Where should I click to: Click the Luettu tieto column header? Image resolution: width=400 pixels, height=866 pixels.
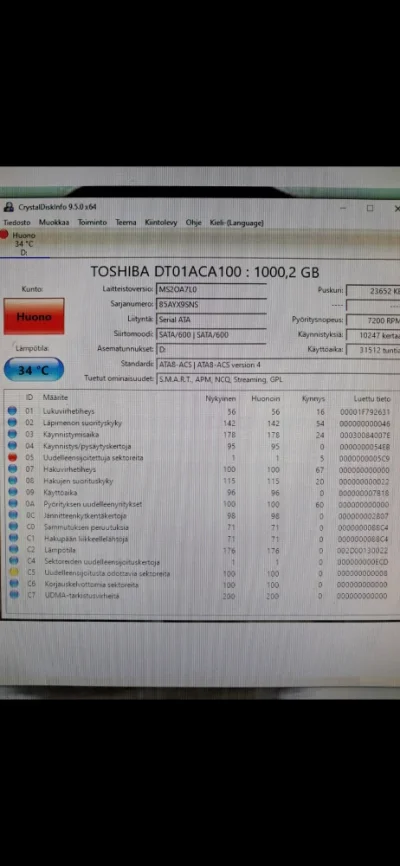point(372,399)
